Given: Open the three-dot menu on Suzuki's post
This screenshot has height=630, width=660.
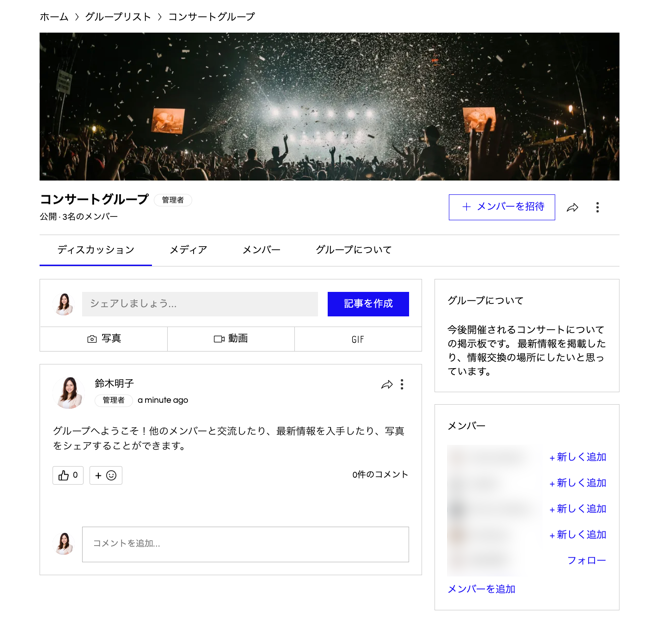Looking at the screenshot, I should (x=403, y=385).
